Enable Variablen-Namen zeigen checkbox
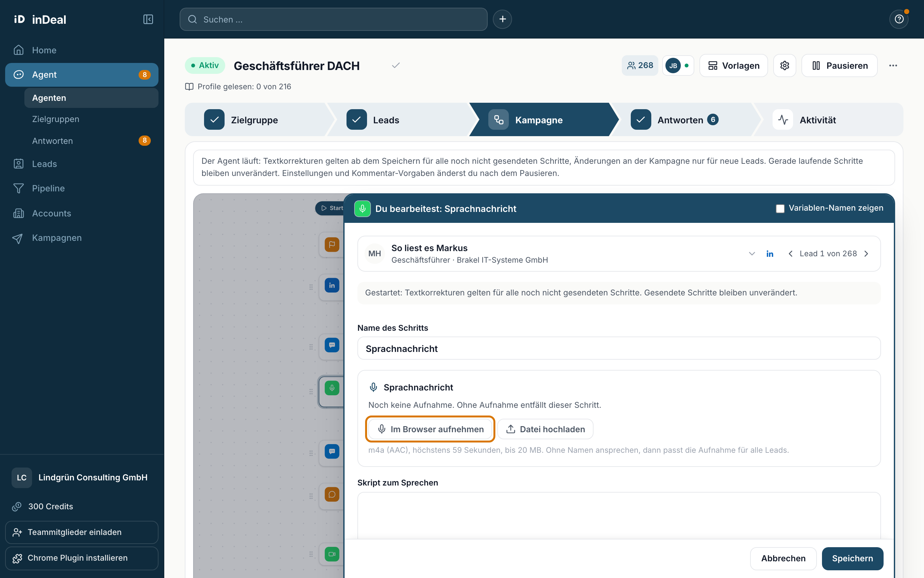924x578 pixels. [x=780, y=208]
